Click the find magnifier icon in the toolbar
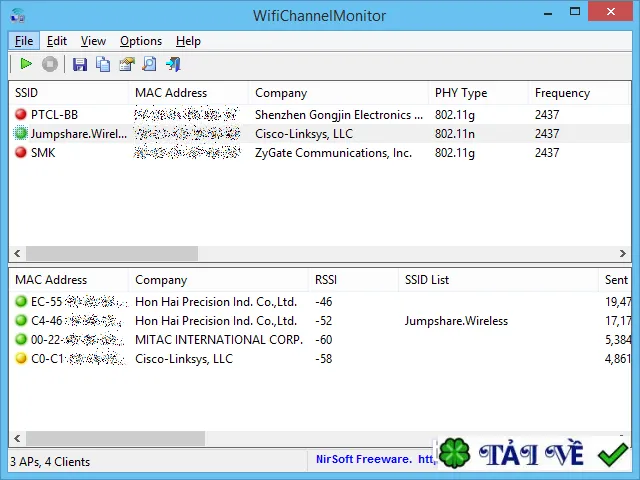 click(x=150, y=64)
